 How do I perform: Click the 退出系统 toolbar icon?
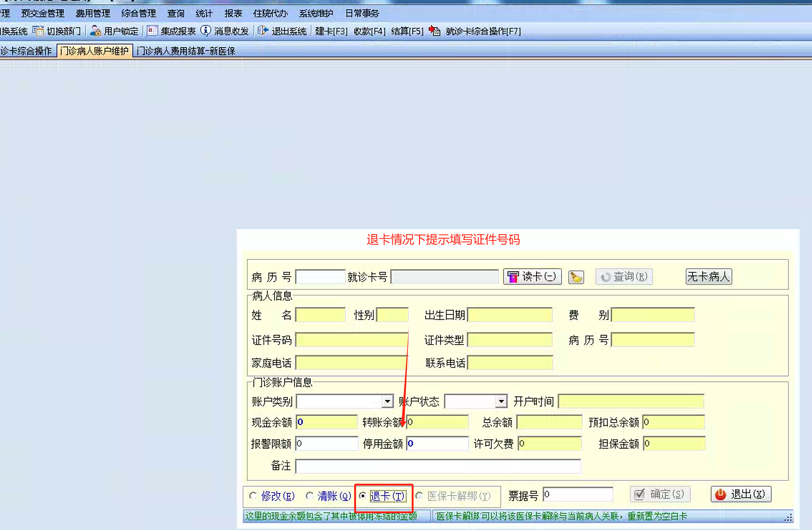[x=263, y=31]
